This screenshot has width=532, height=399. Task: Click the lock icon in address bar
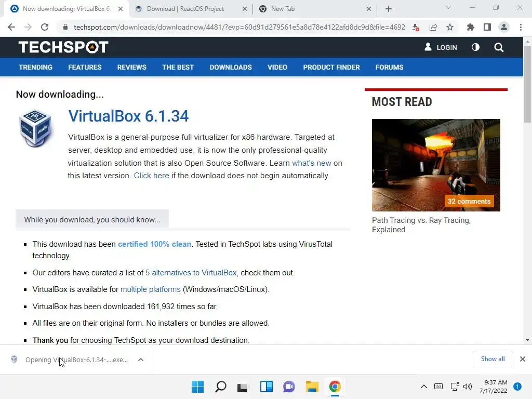click(x=65, y=27)
